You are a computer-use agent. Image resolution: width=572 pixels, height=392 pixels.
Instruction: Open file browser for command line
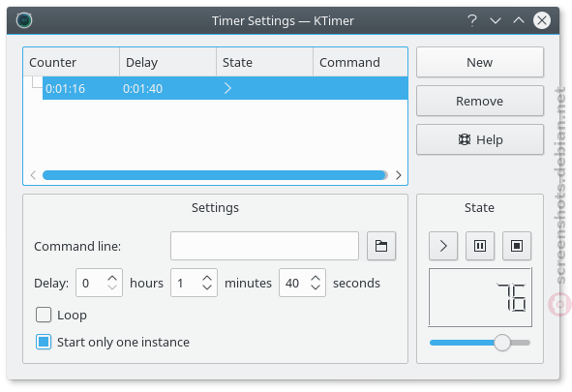coord(381,246)
